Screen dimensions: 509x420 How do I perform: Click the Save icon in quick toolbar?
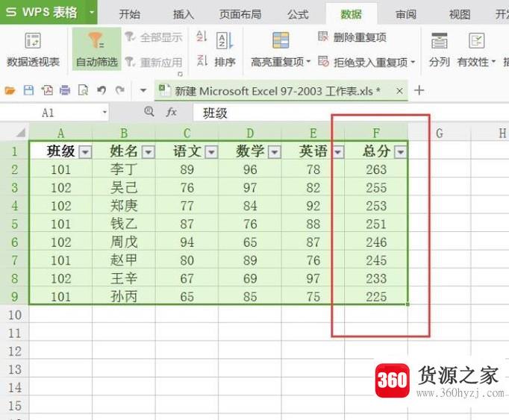tap(28, 90)
